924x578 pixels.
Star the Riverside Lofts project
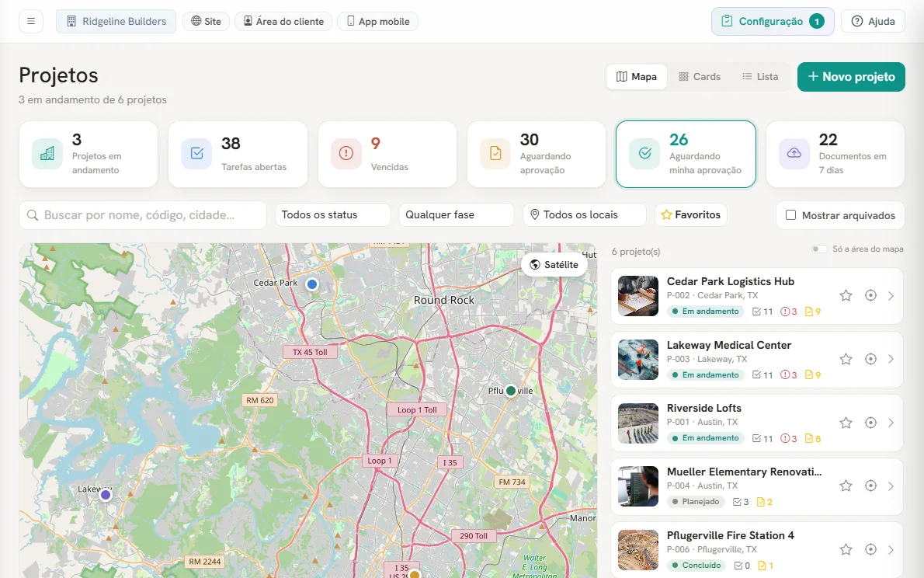click(x=846, y=423)
